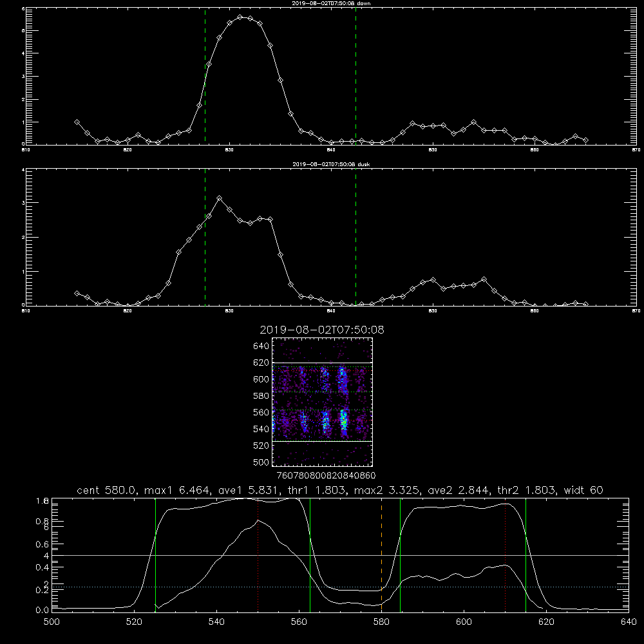The height and width of the screenshot is (644, 644).
Task: Click the first diamond data point of the dawn curve
Action: pos(77,122)
